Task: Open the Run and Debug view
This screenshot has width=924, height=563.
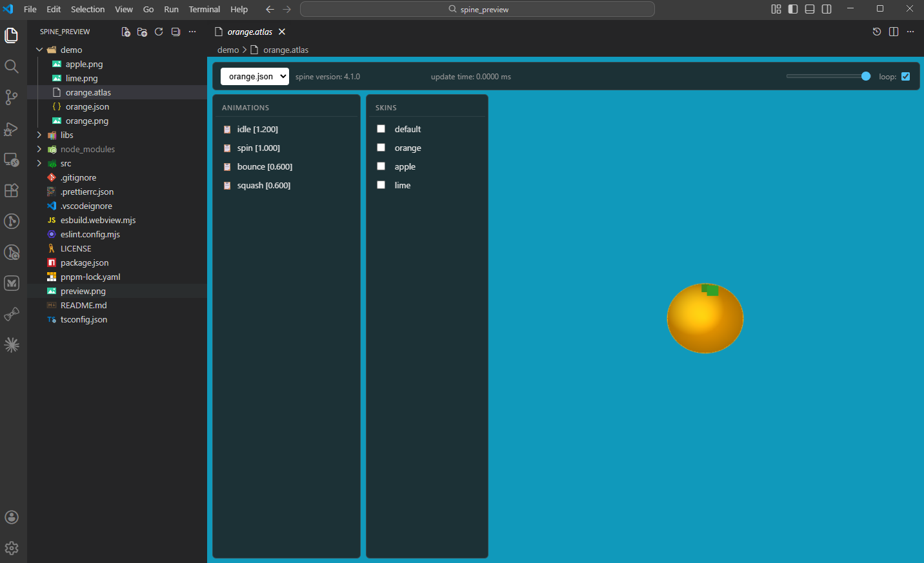Action: point(12,128)
